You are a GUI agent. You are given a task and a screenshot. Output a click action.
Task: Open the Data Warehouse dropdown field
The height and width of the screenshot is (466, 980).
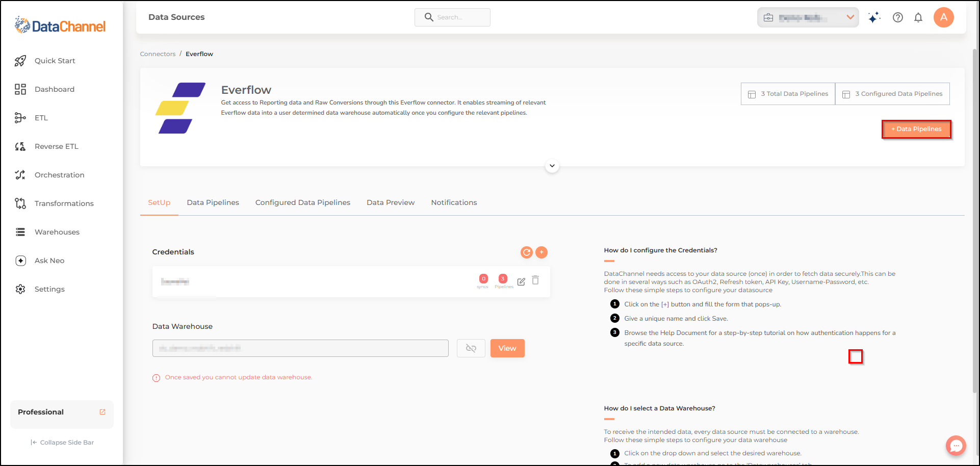(x=300, y=348)
